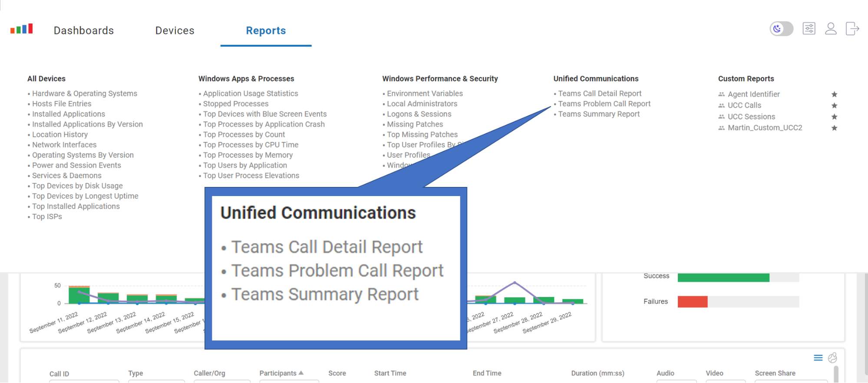Click the table palette icon
The width and height of the screenshot is (868, 383).
coord(832,358)
